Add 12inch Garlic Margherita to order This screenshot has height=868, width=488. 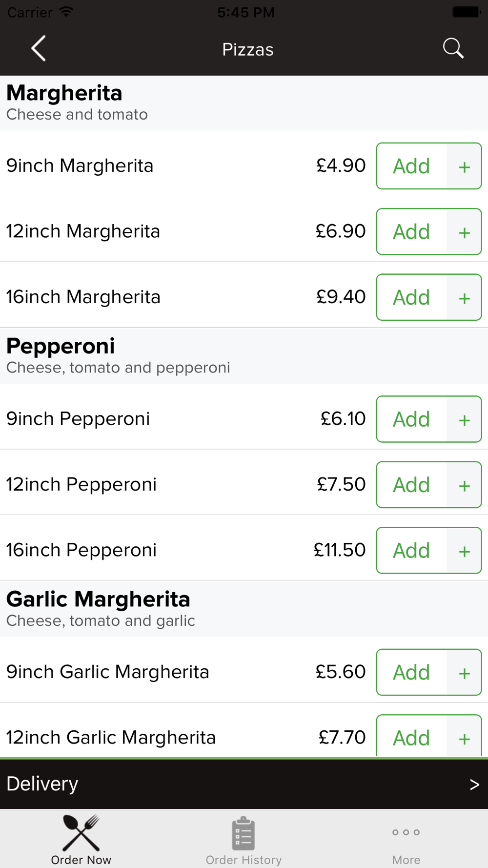coord(411,737)
